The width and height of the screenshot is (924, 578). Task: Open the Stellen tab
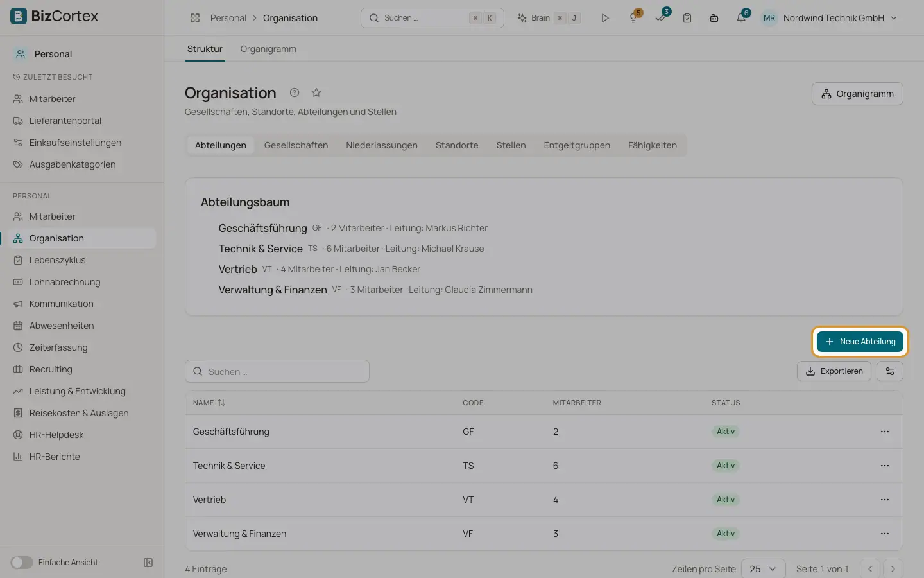coord(511,145)
